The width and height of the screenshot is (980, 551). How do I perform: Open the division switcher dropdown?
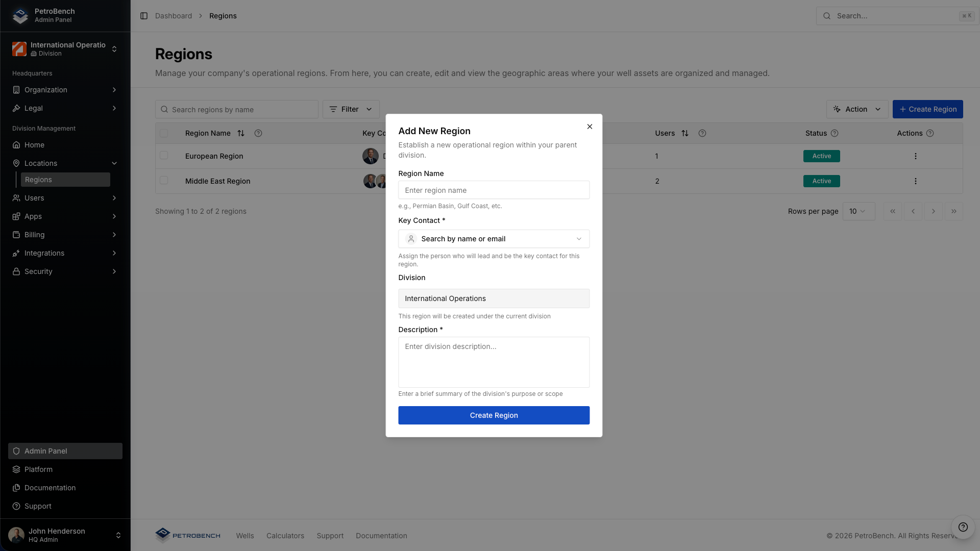[65, 49]
